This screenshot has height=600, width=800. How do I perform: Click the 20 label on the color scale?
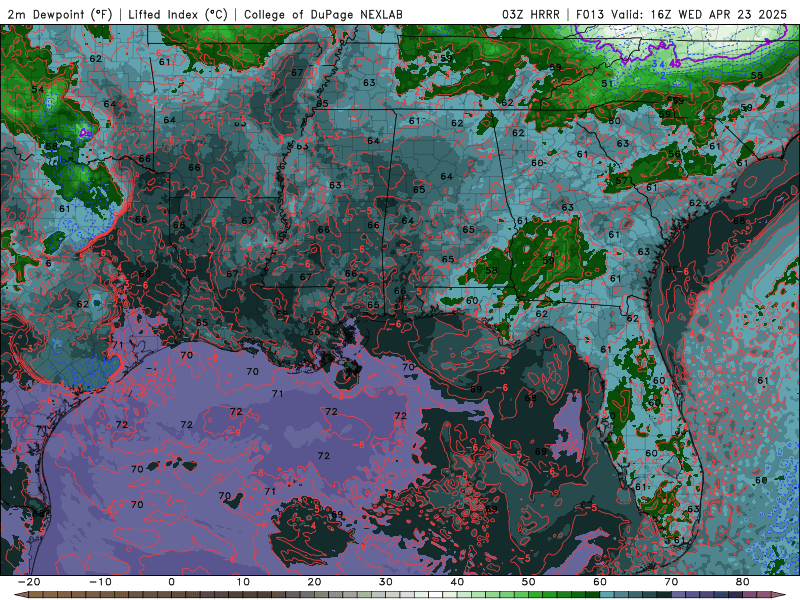(x=314, y=582)
